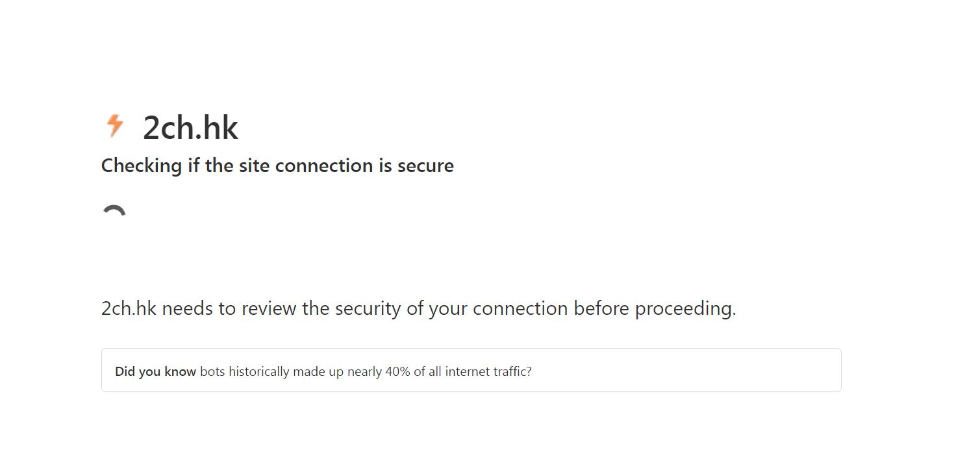Click the words 'internet traffic?' in the fact box
The image size is (980, 470).
(488, 372)
